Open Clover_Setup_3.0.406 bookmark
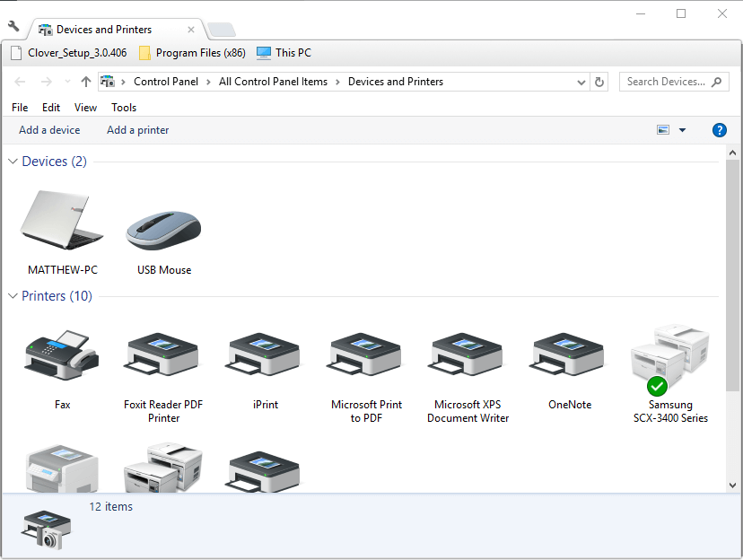 click(69, 53)
